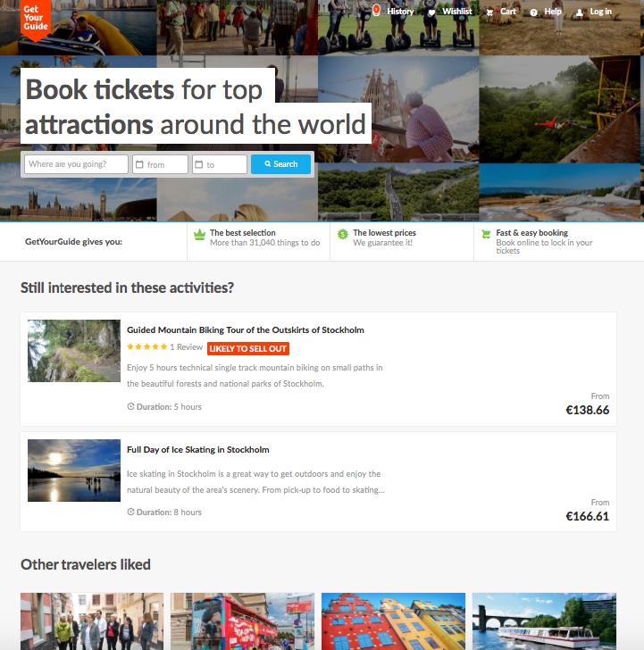Click the crown icon beside best selection
Screen dimensions: 644x650
pos(199,234)
